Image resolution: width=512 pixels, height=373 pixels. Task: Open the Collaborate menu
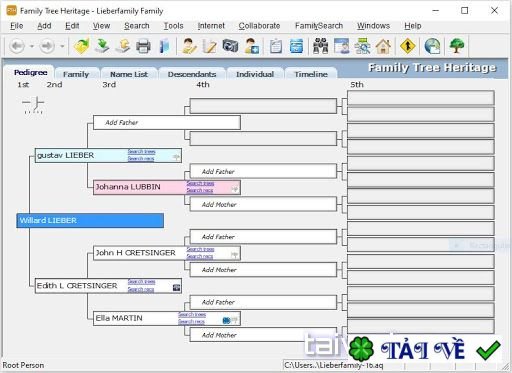click(259, 26)
